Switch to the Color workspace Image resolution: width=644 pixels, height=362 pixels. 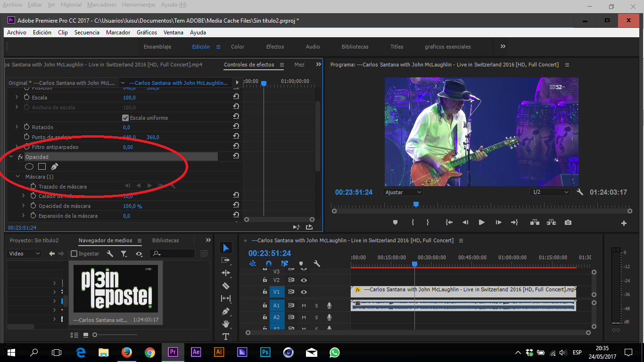coord(238,47)
